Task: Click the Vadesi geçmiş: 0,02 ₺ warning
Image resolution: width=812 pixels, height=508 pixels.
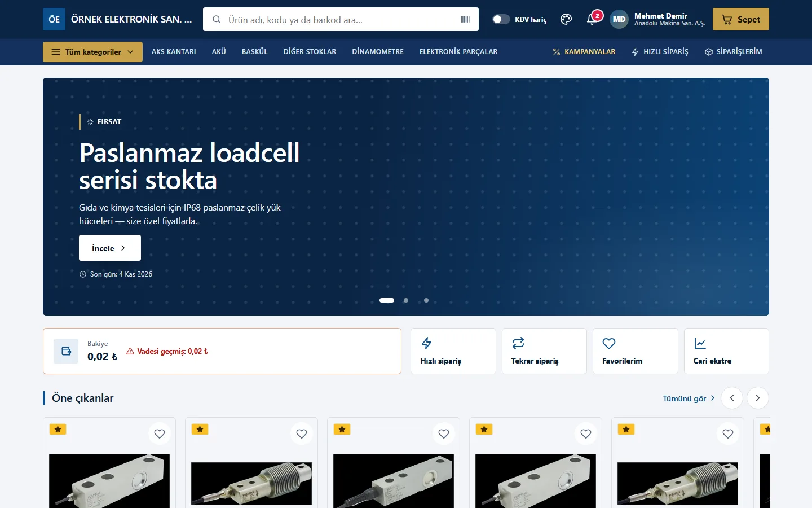Action: 167,351
